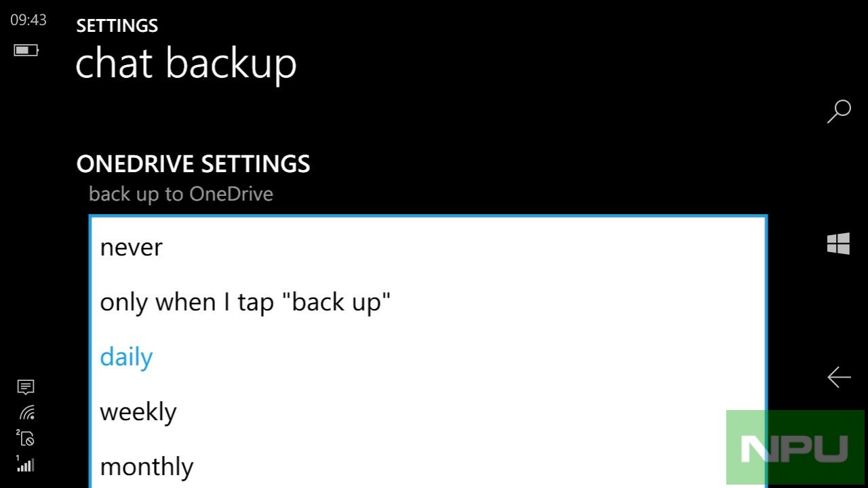The image size is (868, 488).
Task: Pick the "monthly" backup frequency
Action: 146,467
